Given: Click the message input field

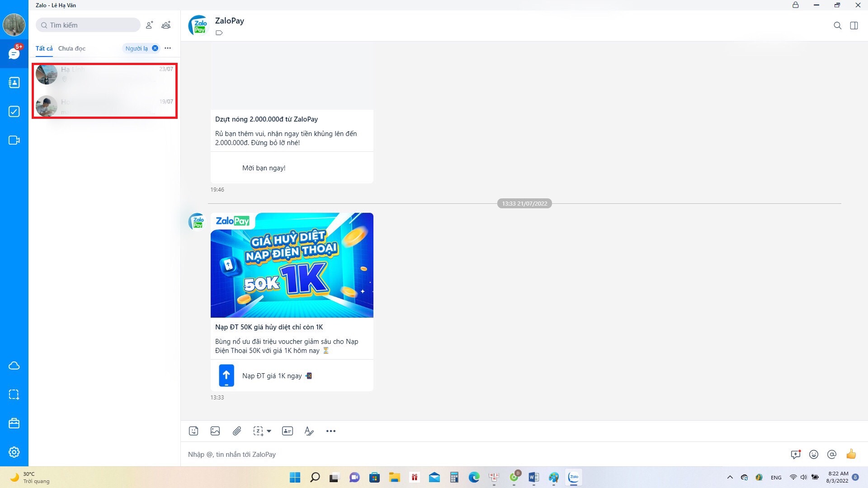Looking at the screenshot, I should click(x=484, y=454).
